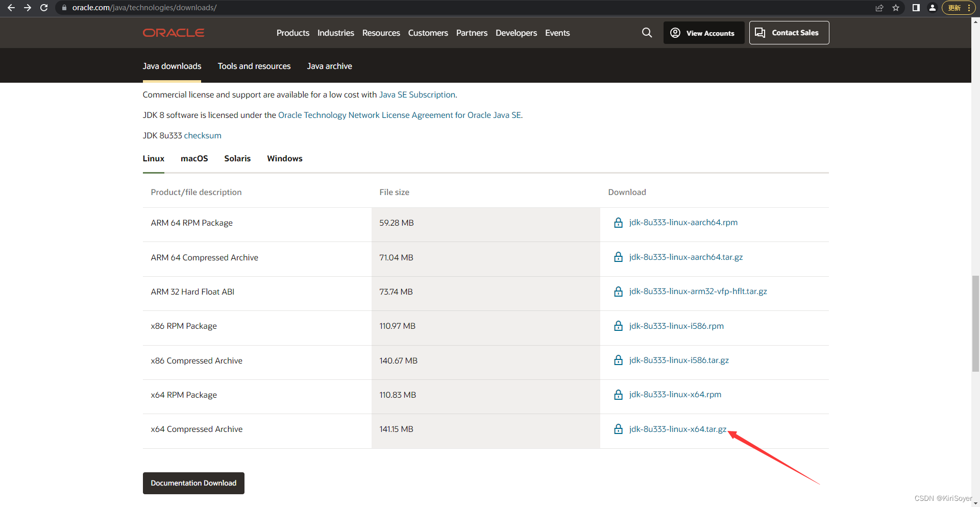980x507 pixels.
Task: Switch to the Windows tab
Action: coord(285,159)
